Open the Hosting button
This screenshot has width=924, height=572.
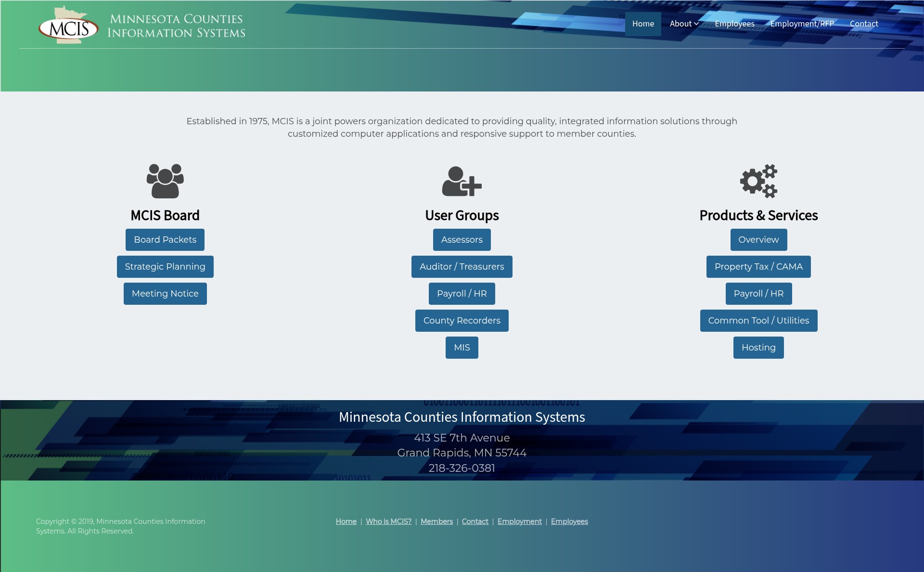(x=758, y=348)
